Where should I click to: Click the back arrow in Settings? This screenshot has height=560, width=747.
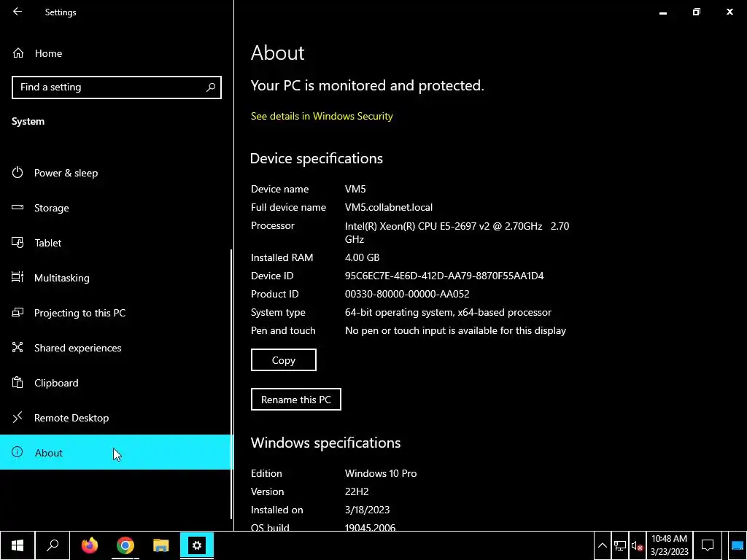coord(18,12)
